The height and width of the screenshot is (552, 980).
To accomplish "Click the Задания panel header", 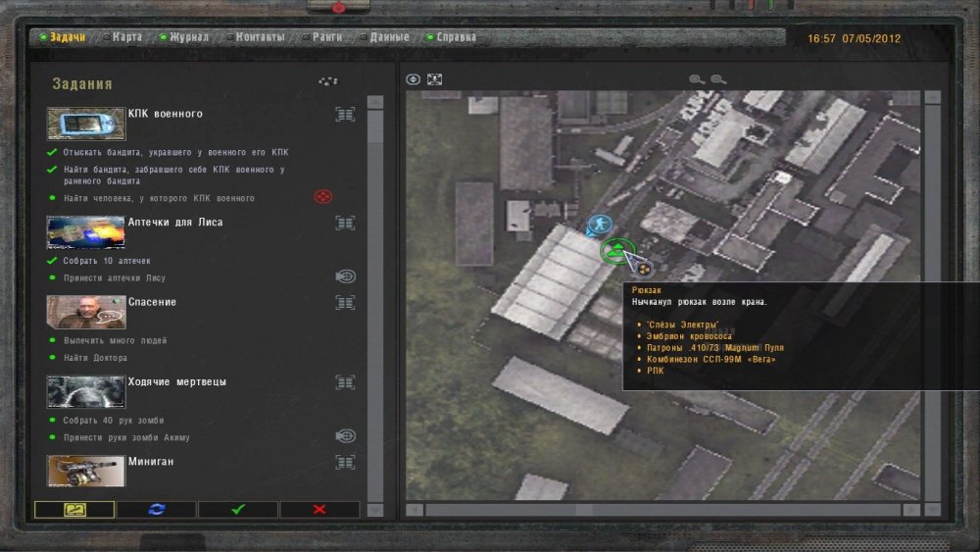I will [82, 83].
